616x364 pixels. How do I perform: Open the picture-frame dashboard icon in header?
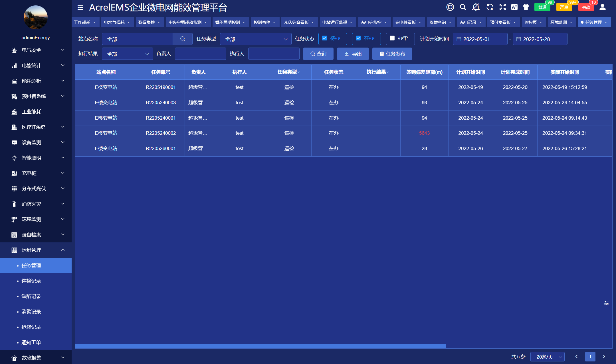[514, 7]
